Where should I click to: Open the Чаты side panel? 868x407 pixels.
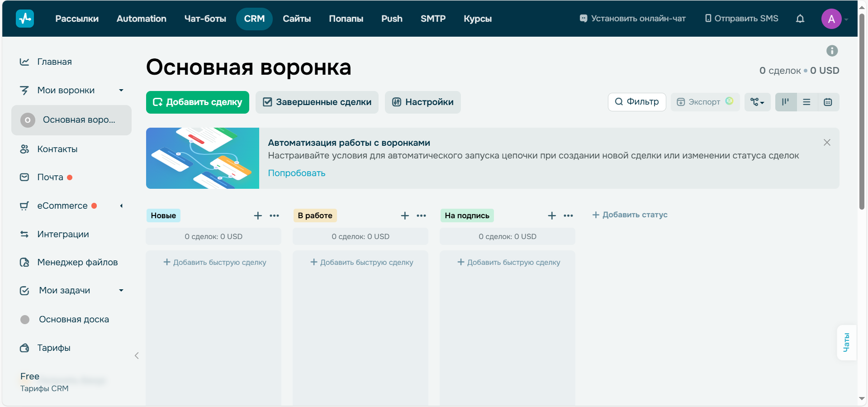point(846,343)
